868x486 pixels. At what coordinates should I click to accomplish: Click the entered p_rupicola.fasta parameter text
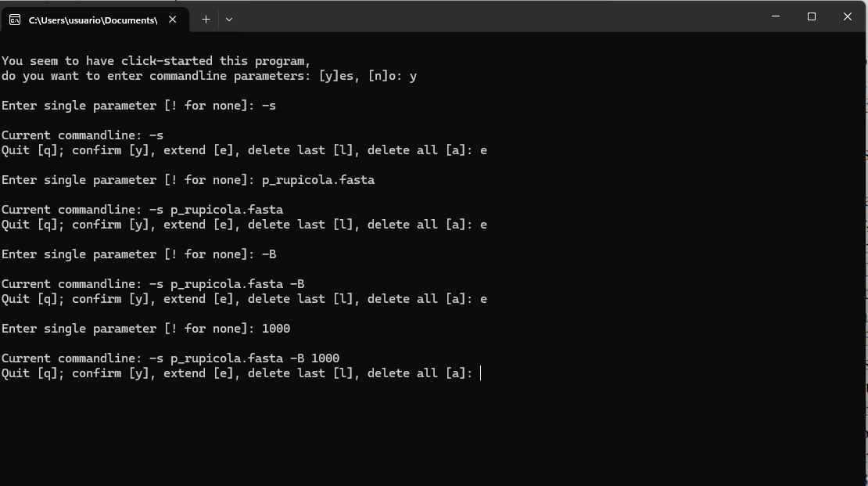317,180
